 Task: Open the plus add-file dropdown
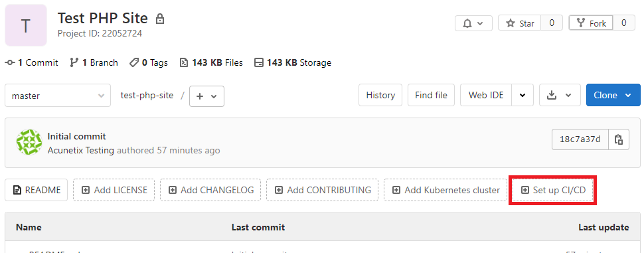point(206,96)
